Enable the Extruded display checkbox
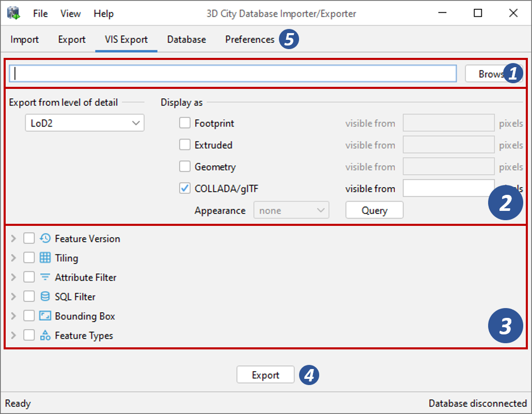This screenshot has width=532, height=414. coord(184,144)
